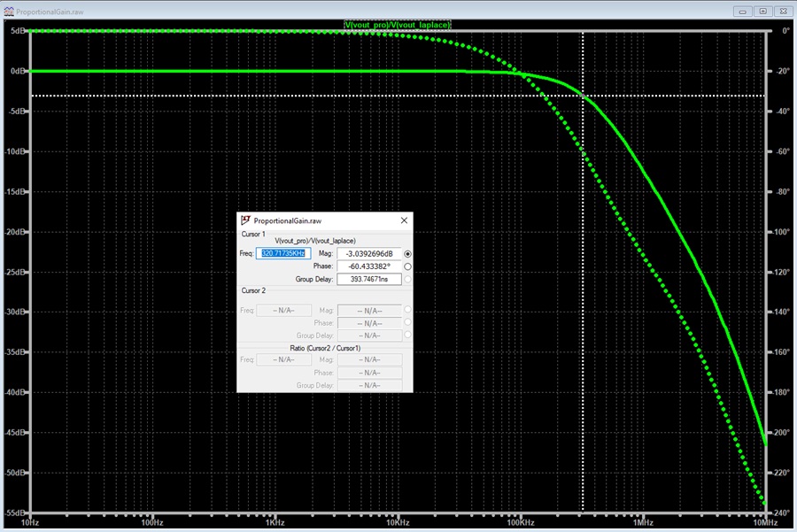Viewport: 797px width, 532px height.
Task: Click the cursor crosshair at the -3dB point
Action: tap(583, 96)
